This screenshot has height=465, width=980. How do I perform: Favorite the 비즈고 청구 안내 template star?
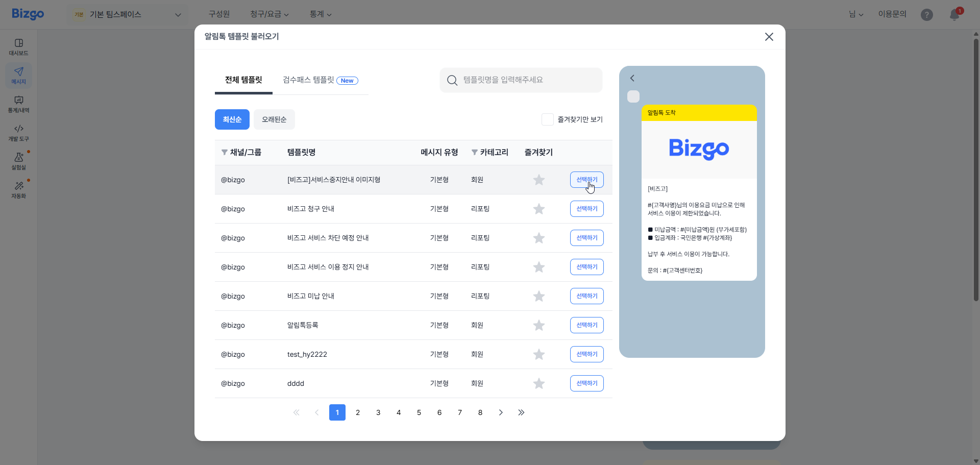point(538,209)
